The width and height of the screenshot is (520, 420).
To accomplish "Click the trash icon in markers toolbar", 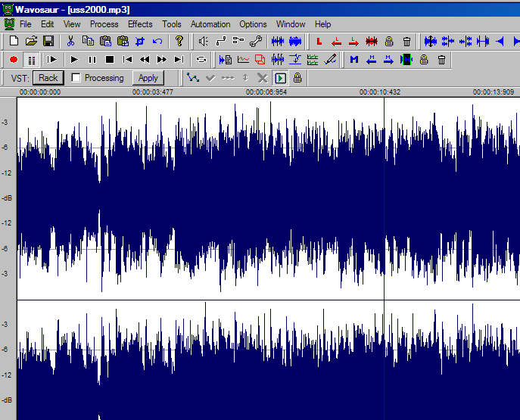I will pyautogui.click(x=441, y=59).
